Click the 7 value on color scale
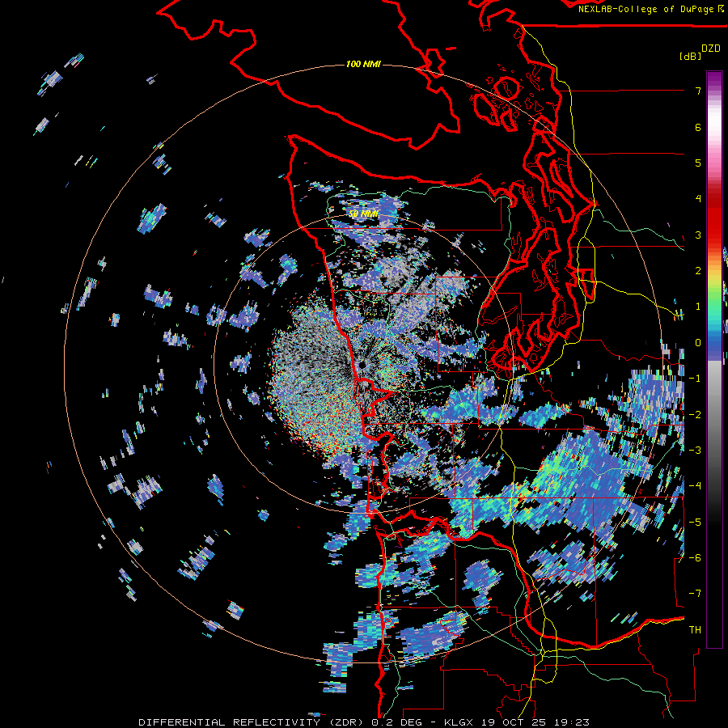 click(698, 91)
